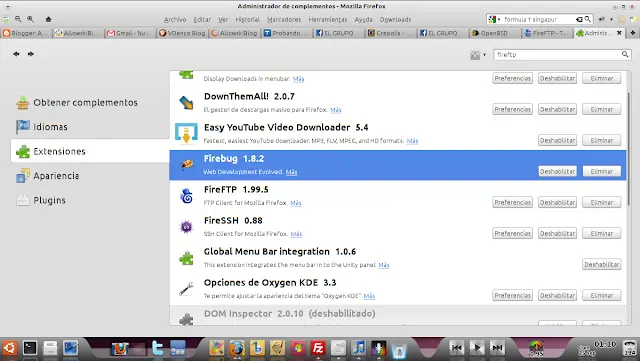
Task: Click the previous track media button
Action: pos(456,348)
